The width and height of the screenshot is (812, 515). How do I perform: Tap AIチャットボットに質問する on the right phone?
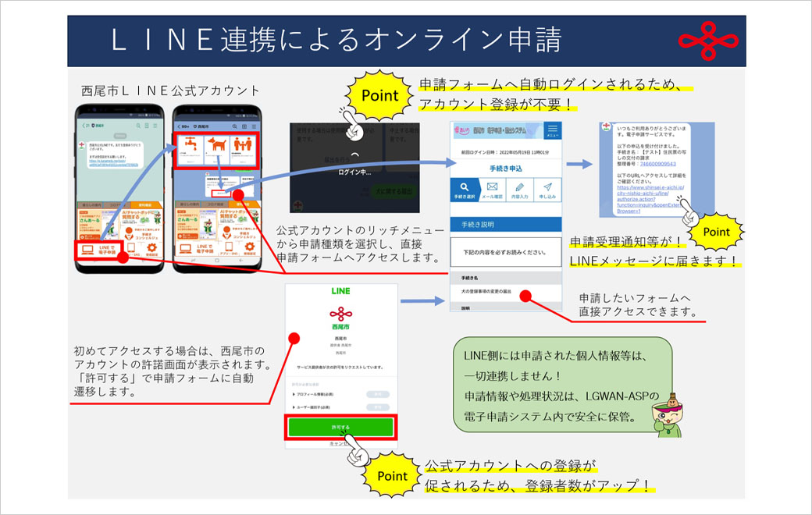tap(238, 216)
